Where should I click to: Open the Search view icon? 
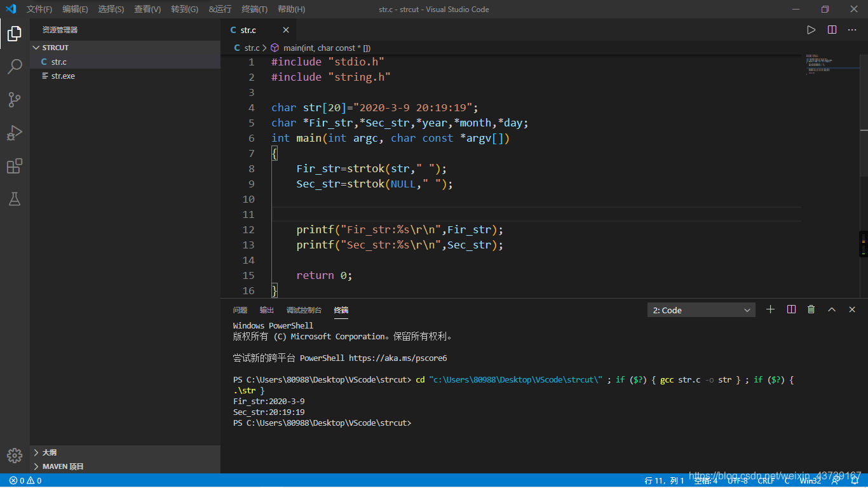coord(15,67)
